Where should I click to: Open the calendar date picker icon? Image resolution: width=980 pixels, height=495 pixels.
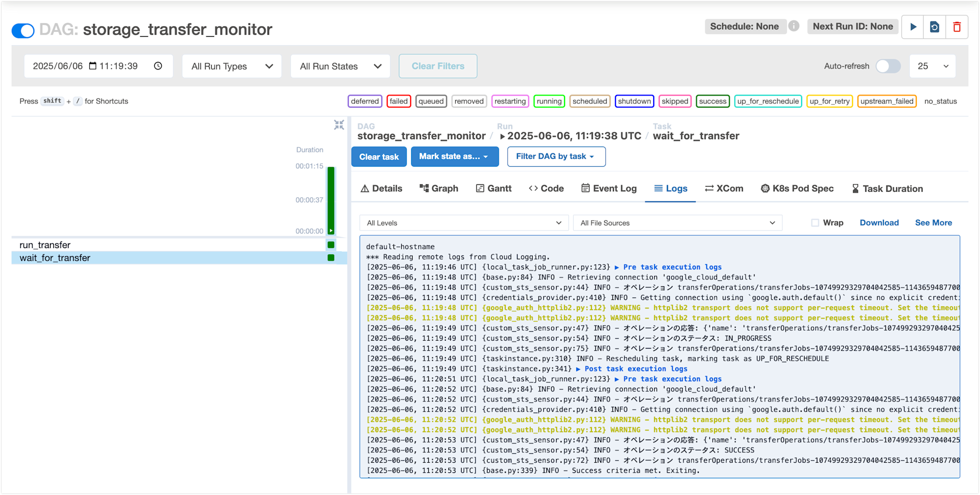(x=93, y=66)
